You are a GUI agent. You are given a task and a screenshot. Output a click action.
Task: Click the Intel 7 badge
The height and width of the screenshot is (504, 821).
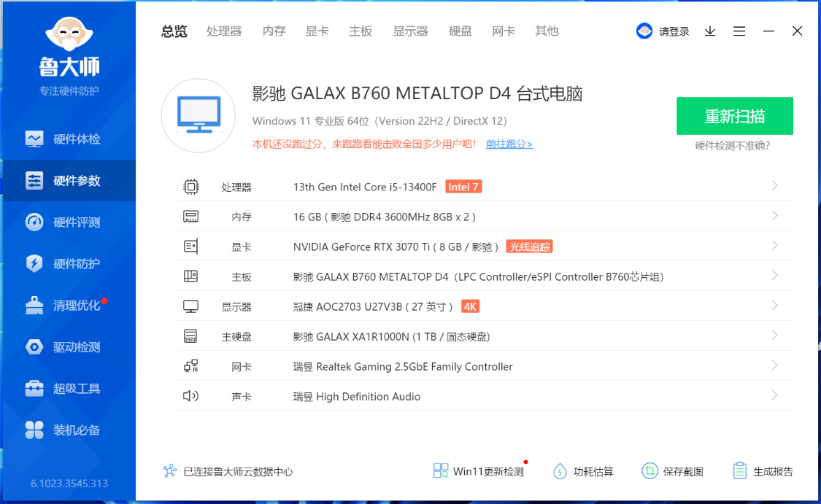click(x=463, y=187)
